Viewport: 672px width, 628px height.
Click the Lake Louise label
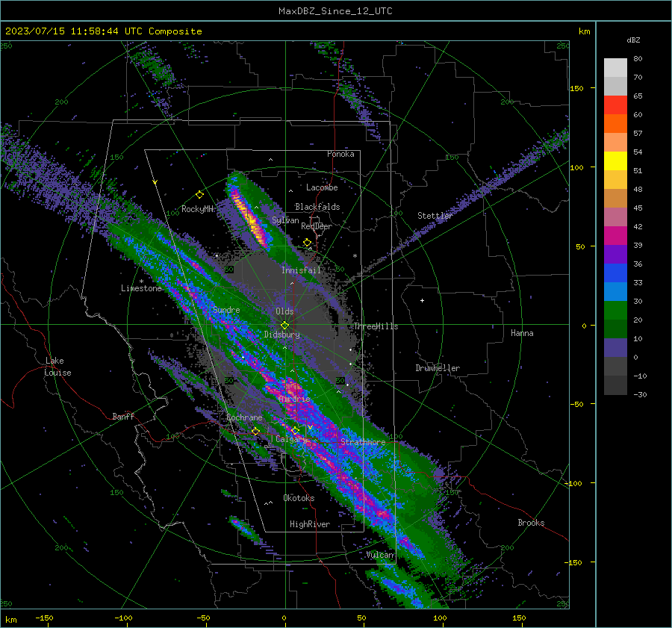(58, 367)
